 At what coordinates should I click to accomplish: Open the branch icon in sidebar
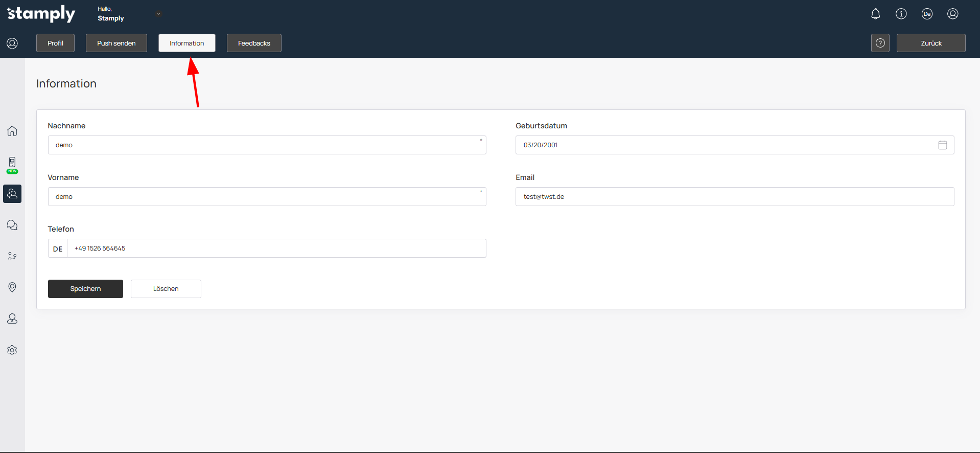(12, 256)
